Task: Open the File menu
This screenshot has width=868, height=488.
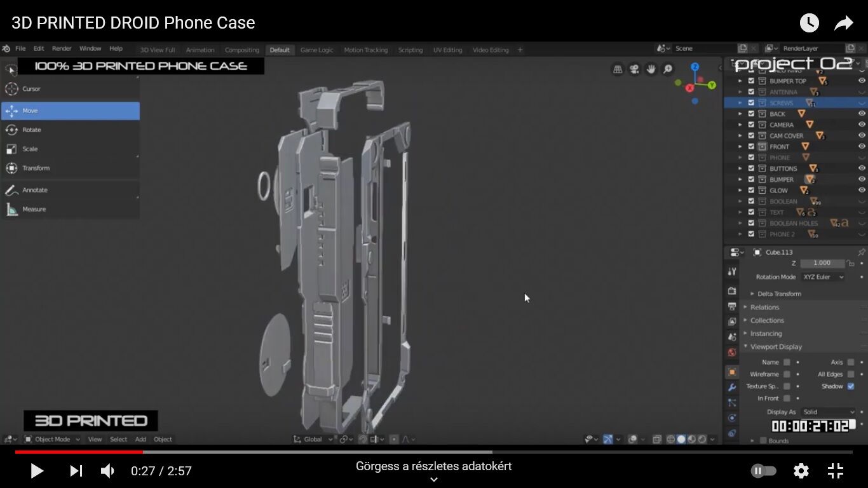Action: point(20,48)
